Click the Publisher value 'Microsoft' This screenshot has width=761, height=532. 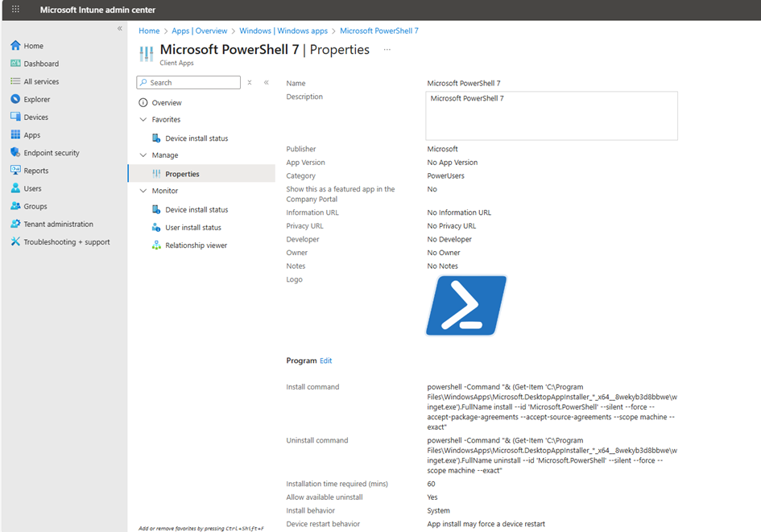[442, 149]
